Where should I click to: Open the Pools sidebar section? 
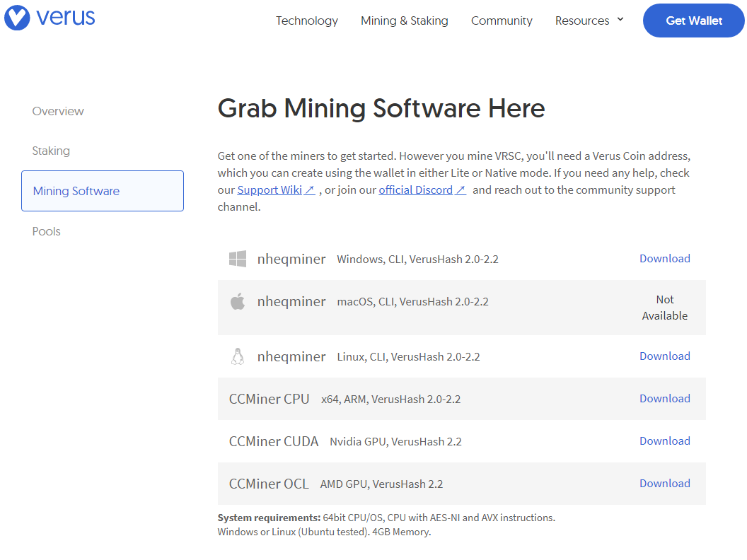47,231
